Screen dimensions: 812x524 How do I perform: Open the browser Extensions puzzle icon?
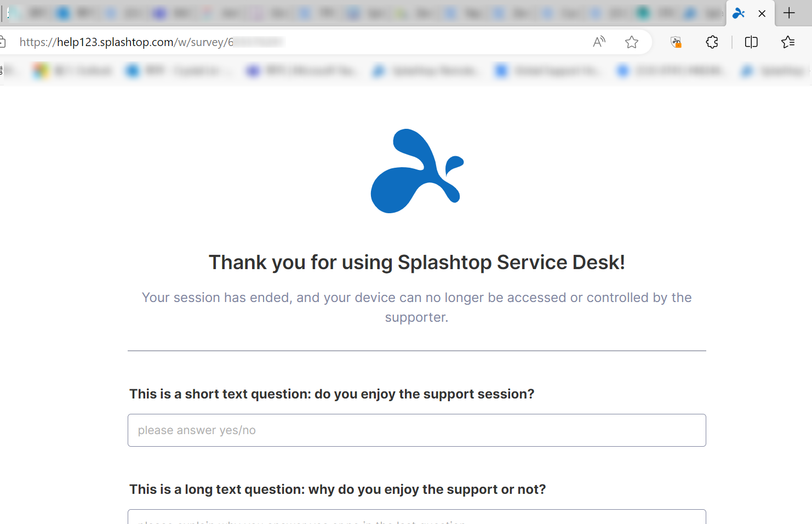[712, 42]
